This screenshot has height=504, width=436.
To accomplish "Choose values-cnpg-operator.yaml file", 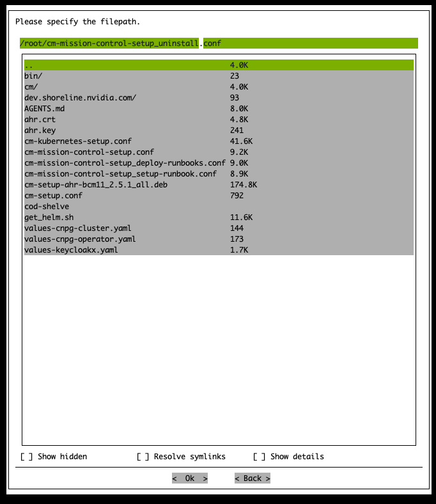I will [219, 239].
